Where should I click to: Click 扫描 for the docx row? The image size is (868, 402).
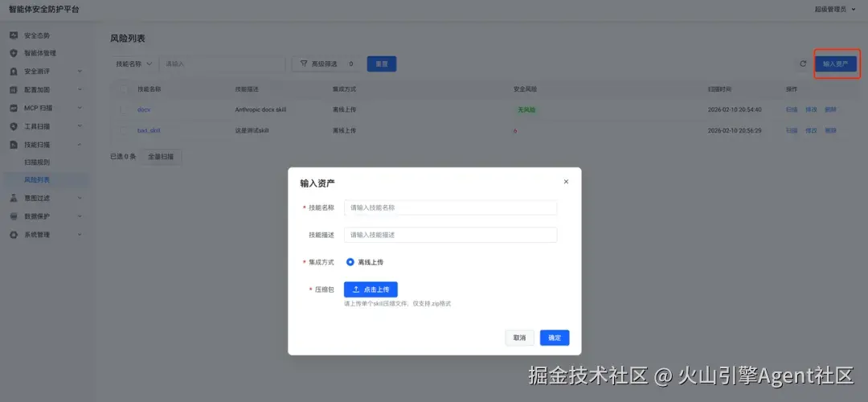click(792, 109)
